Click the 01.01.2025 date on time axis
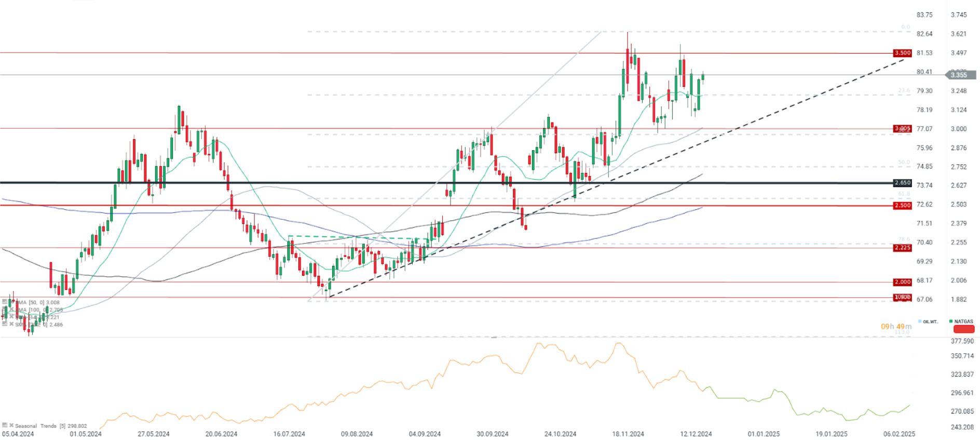The width and height of the screenshot is (980, 440). (764, 434)
